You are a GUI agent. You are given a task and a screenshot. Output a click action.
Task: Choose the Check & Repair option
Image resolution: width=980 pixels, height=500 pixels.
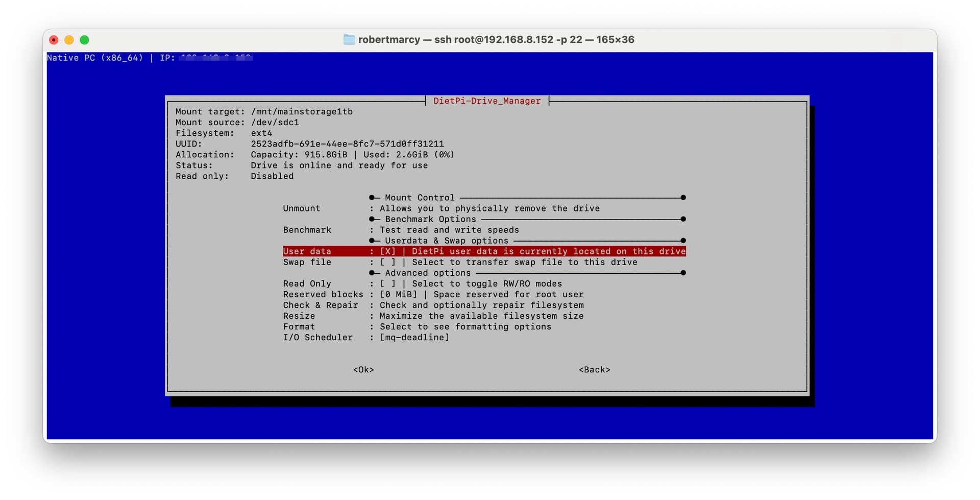click(x=433, y=305)
